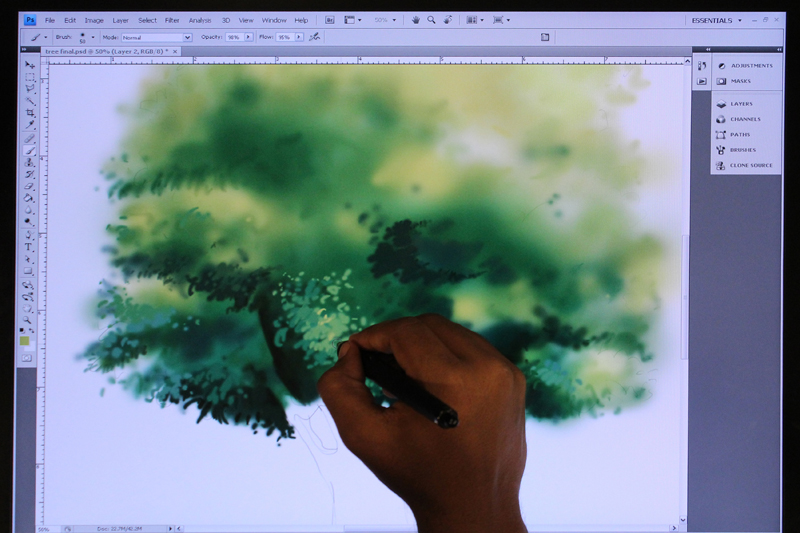The width and height of the screenshot is (800, 533).
Task: Select the Clone Stamp tool
Action: pos(29,163)
